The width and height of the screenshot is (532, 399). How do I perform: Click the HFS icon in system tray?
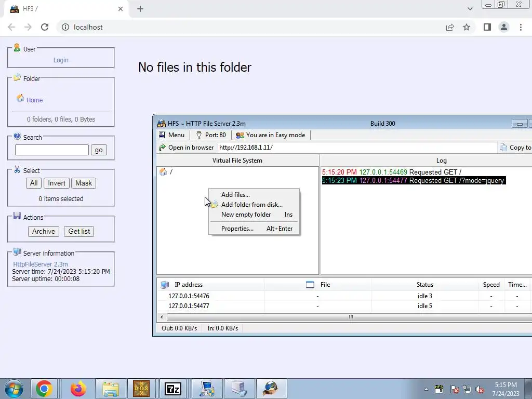coord(439,389)
